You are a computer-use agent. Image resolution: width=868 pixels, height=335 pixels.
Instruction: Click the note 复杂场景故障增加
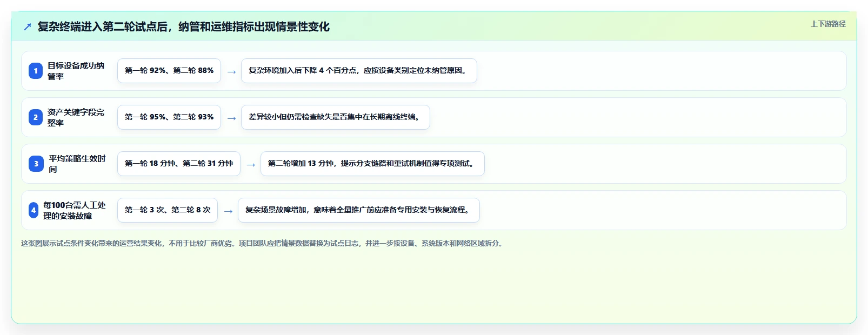pyautogui.click(x=359, y=210)
